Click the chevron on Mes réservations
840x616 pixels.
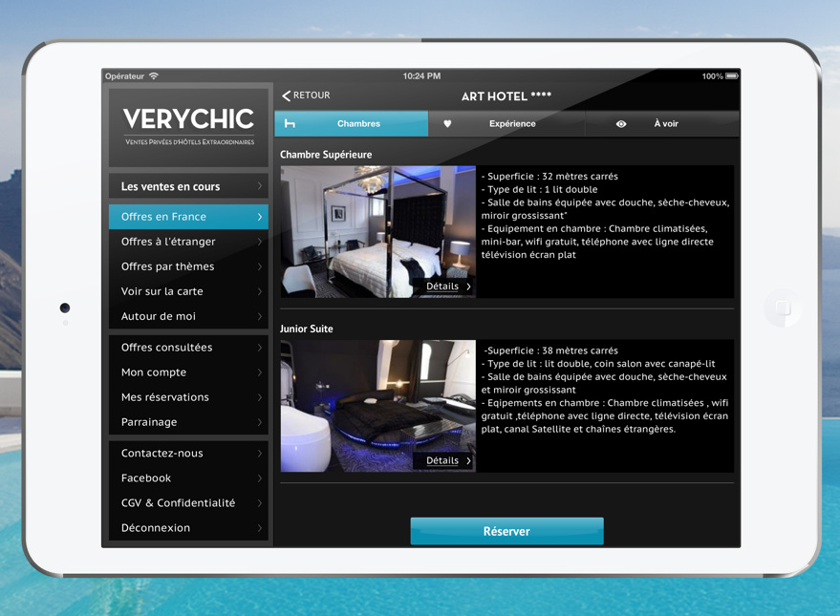pyautogui.click(x=260, y=397)
